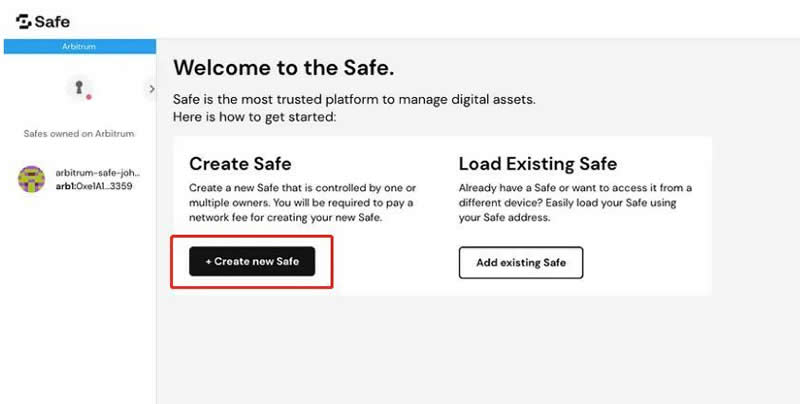This screenshot has height=404, width=800.
Task: Click the red status dot by keyhole
Action: (89, 96)
